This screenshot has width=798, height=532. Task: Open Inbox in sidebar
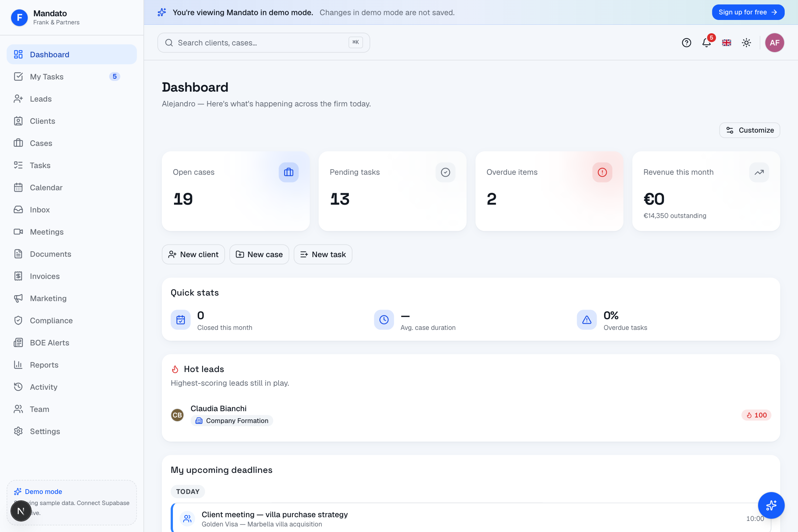(72, 209)
